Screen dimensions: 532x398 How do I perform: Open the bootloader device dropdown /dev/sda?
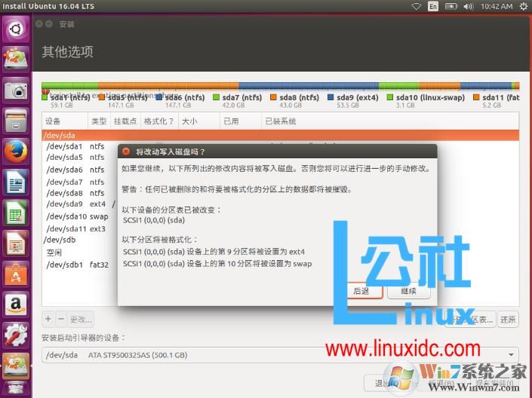[280, 355]
